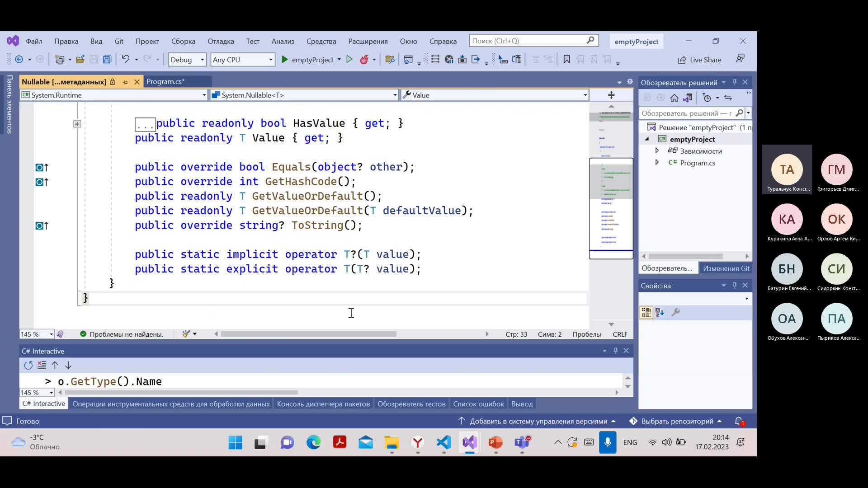Viewport: 868px width, 488px height.
Task: Click ENG language indicator in taskbar
Action: coord(630,442)
